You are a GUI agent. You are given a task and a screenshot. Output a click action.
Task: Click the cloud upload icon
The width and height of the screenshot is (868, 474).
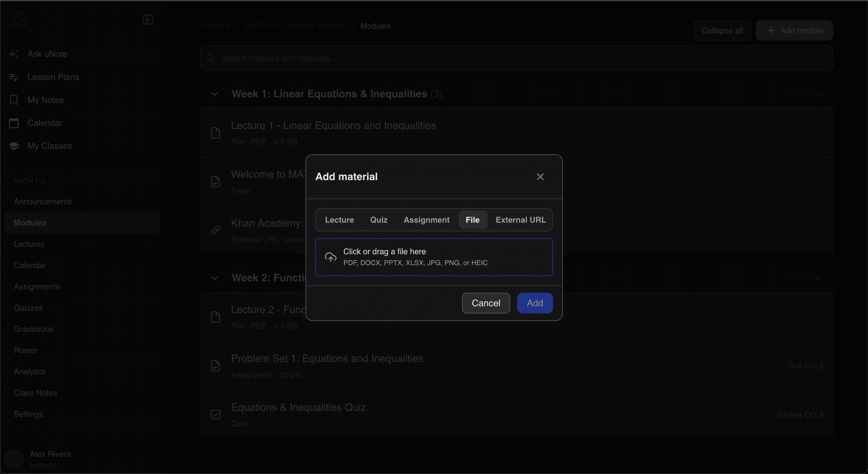(330, 257)
